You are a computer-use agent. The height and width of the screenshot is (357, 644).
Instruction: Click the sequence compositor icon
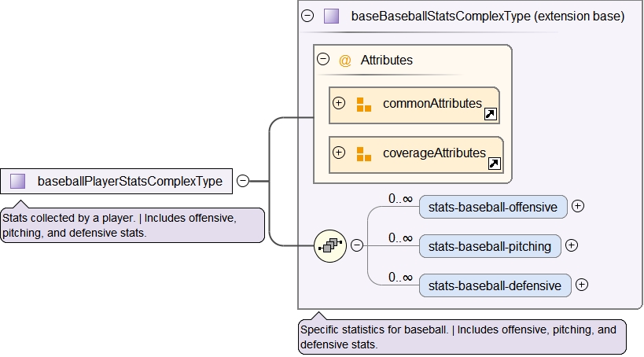point(329,245)
